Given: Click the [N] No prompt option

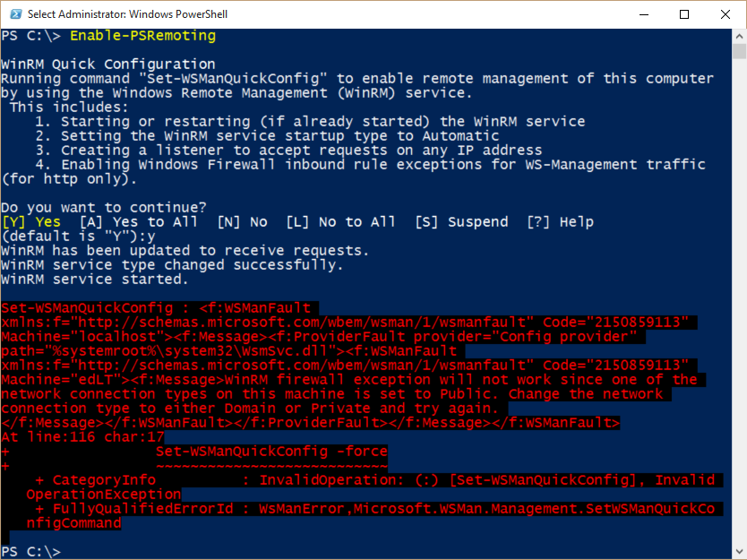Looking at the screenshot, I should pyautogui.click(x=243, y=222).
